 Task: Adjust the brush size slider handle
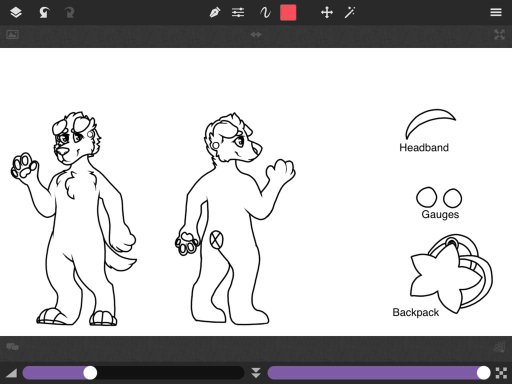tap(90, 373)
